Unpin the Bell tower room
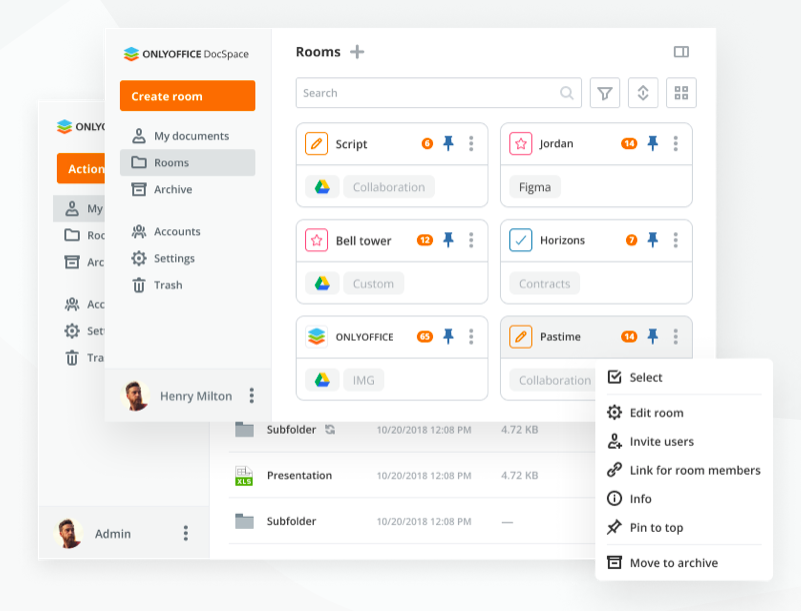Screen dimensions: 801x611 click(449, 240)
